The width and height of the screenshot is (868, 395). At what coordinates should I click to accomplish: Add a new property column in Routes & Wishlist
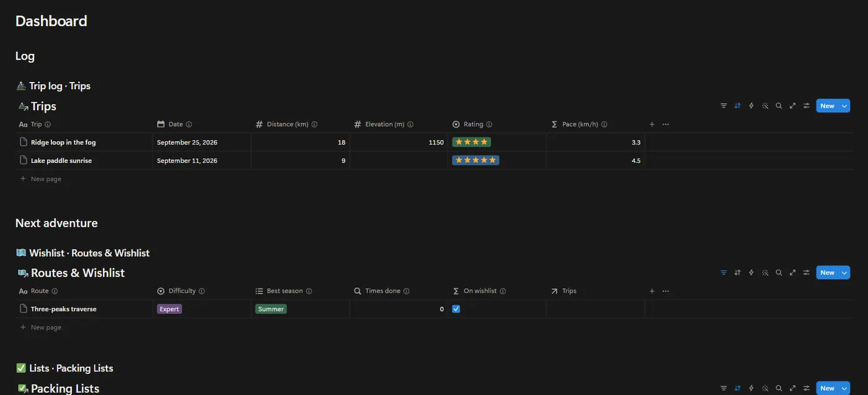[x=652, y=291]
